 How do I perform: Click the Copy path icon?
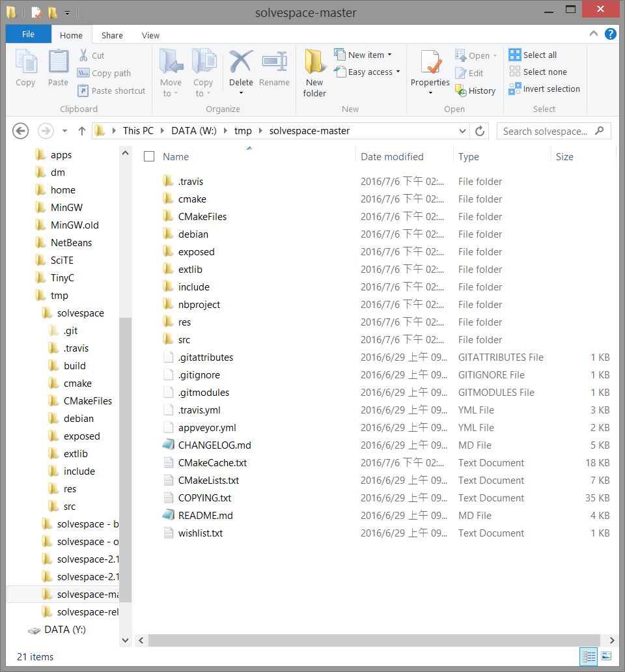pyautogui.click(x=83, y=73)
